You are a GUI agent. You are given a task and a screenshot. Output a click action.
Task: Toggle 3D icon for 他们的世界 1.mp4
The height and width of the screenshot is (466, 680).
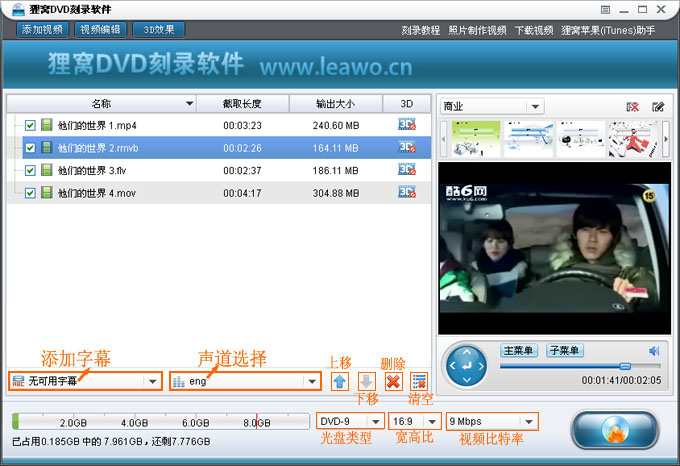[x=407, y=124]
